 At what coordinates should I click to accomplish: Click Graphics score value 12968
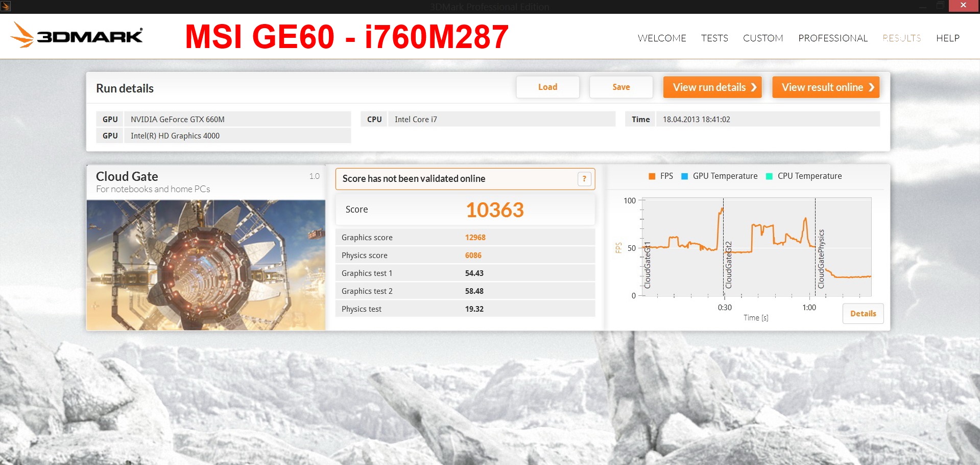tap(475, 238)
